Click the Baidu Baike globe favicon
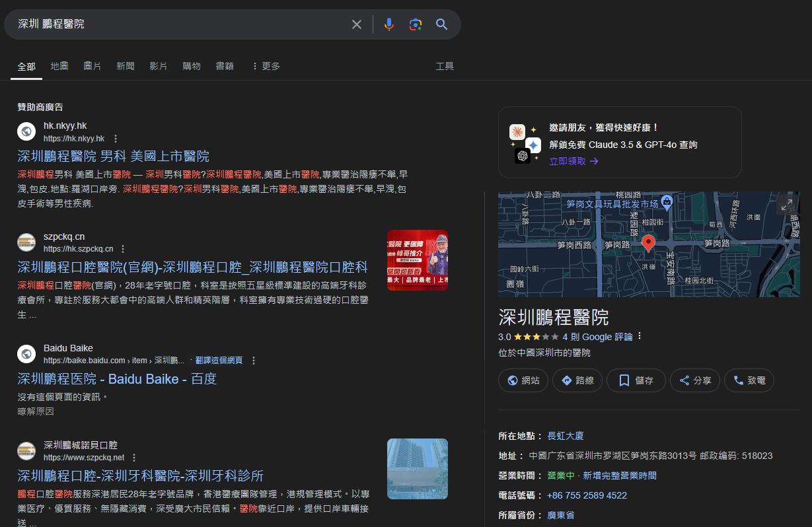 coord(26,354)
